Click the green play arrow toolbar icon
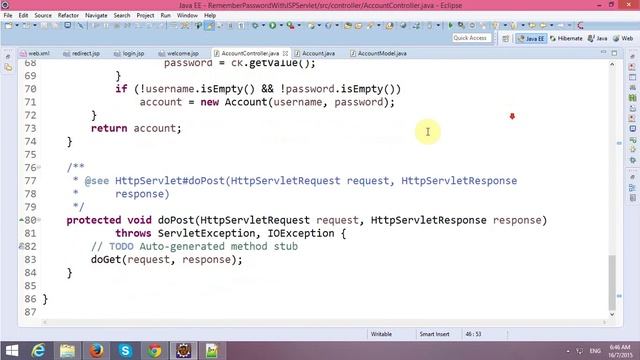 (451, 26)
